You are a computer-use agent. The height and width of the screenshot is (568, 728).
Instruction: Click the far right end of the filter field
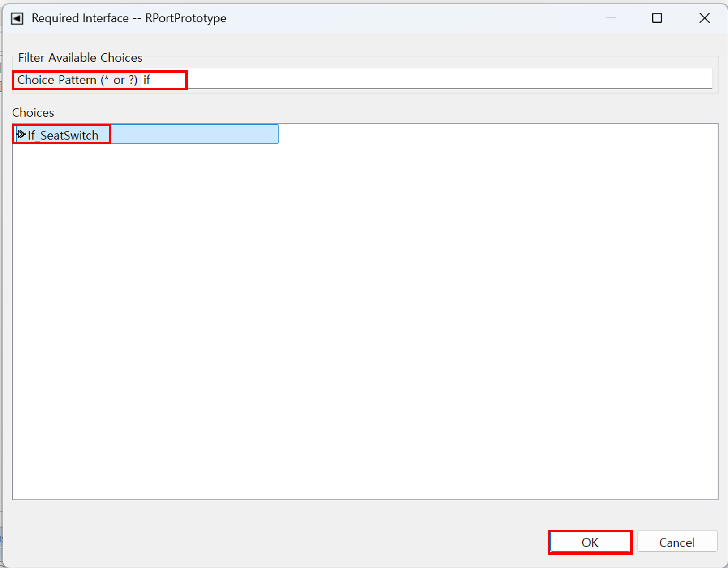click(x=703, y=80)
